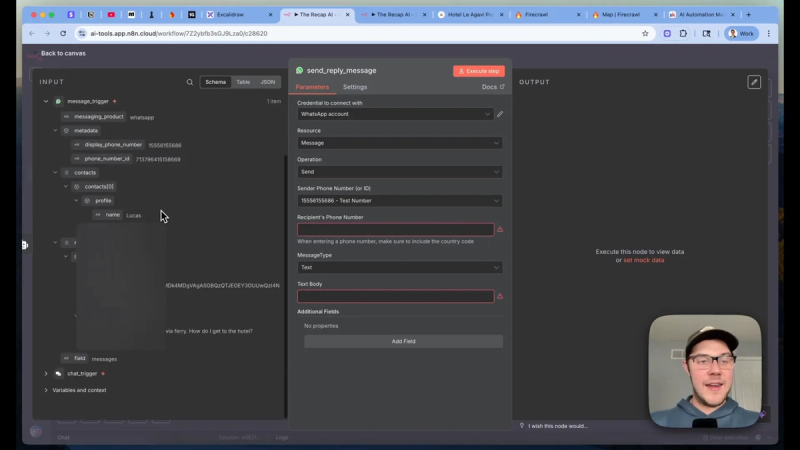Switch to the Parameters tab
Screen dimensions: 800x450
click(x=312, y=87)
